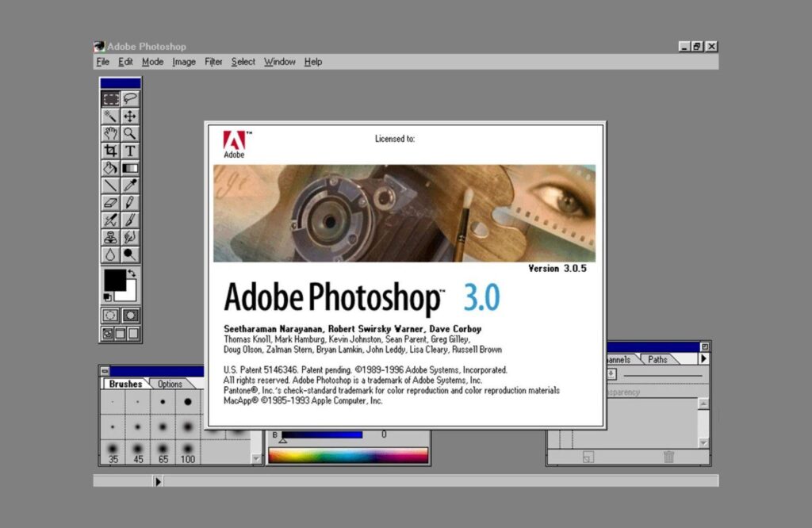Collapse the Paths palette window

(706, 346)
